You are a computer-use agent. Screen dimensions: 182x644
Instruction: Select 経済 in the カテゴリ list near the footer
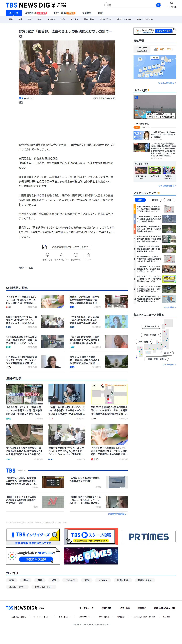click(x=54, y=580)
